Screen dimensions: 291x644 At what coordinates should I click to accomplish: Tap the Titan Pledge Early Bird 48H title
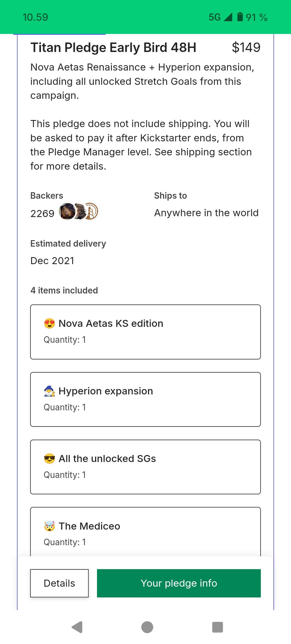coord(113,48)
